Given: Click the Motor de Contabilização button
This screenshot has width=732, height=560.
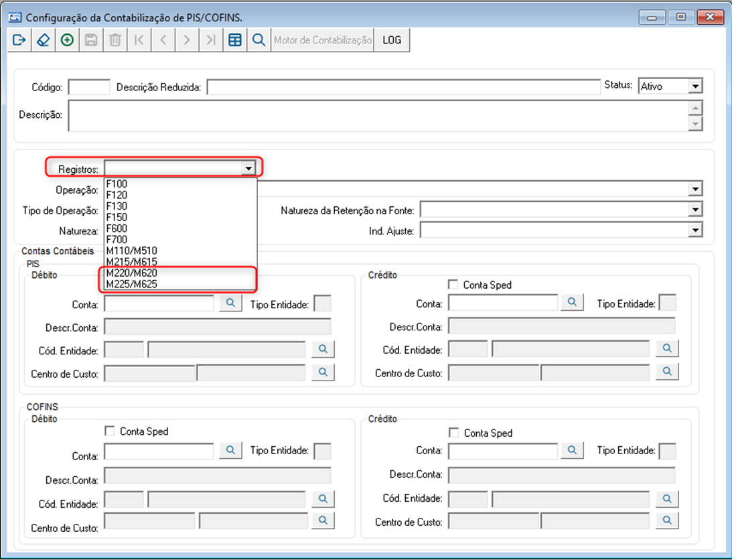Looking at the screenshot, I should pyautogui.click(x=323, y=40).
